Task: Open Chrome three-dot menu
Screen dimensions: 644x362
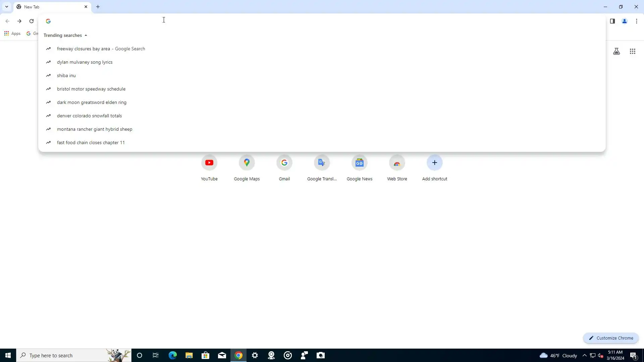Action: click(637, 21)
